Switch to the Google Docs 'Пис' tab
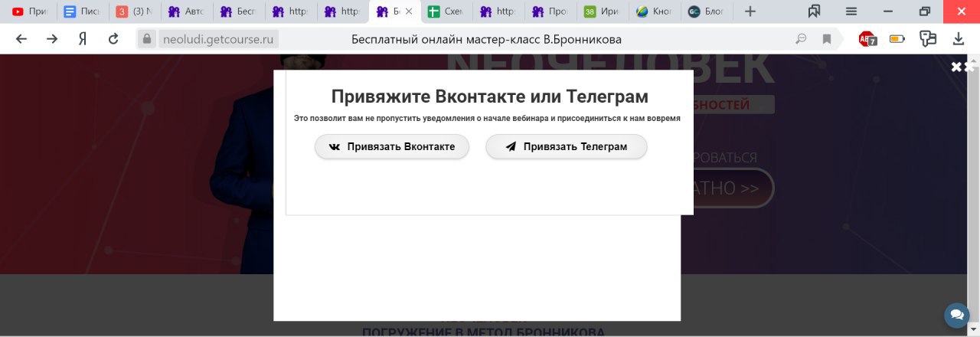 click(x=82, y=11)
